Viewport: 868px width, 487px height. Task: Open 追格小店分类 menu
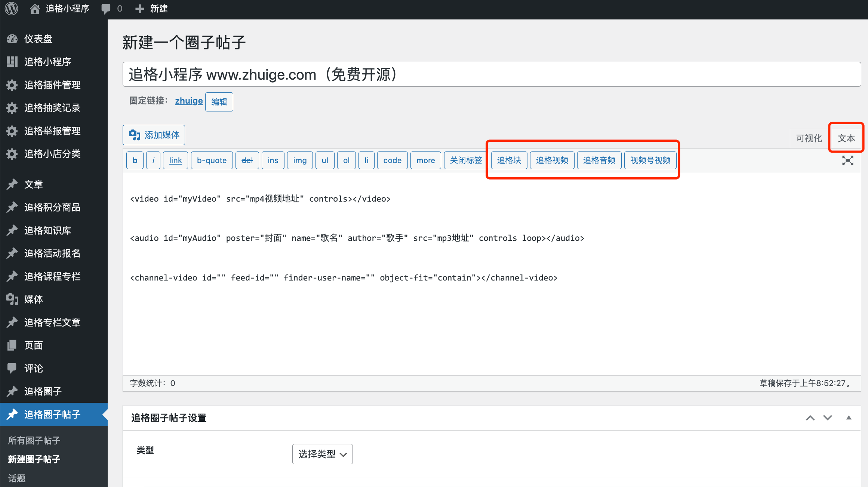[x=54, y=154]
